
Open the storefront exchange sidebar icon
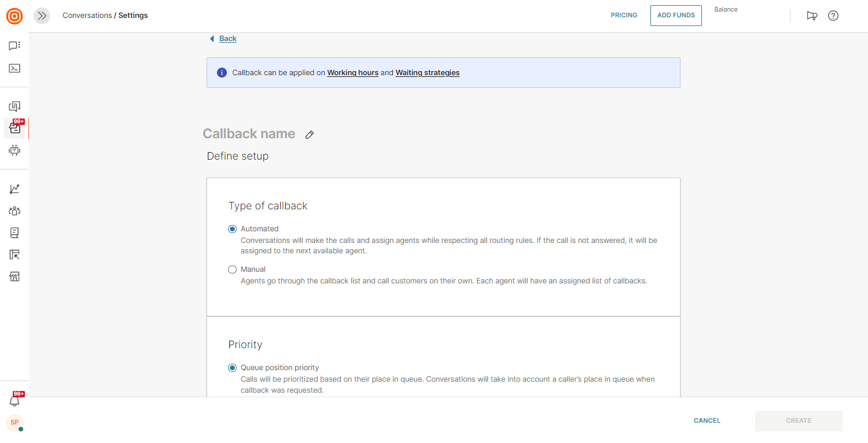coord(14,276)
